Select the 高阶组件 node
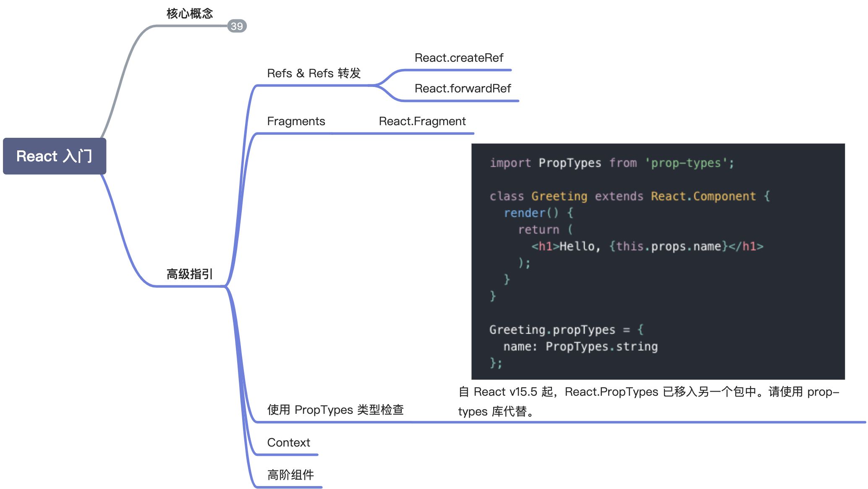Screen dimensions: 868x489 (x=290, y=475)
